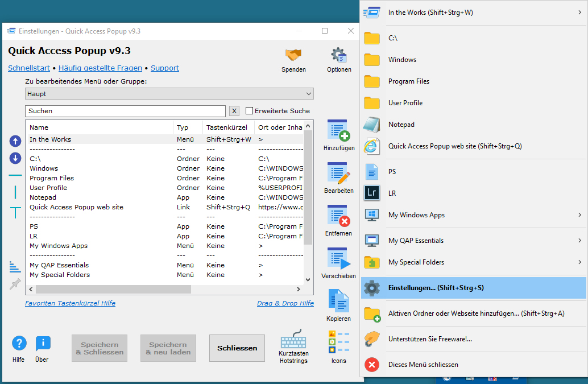Select C:\ in the popup menu

pyautogui.click(x=473, y=38)
